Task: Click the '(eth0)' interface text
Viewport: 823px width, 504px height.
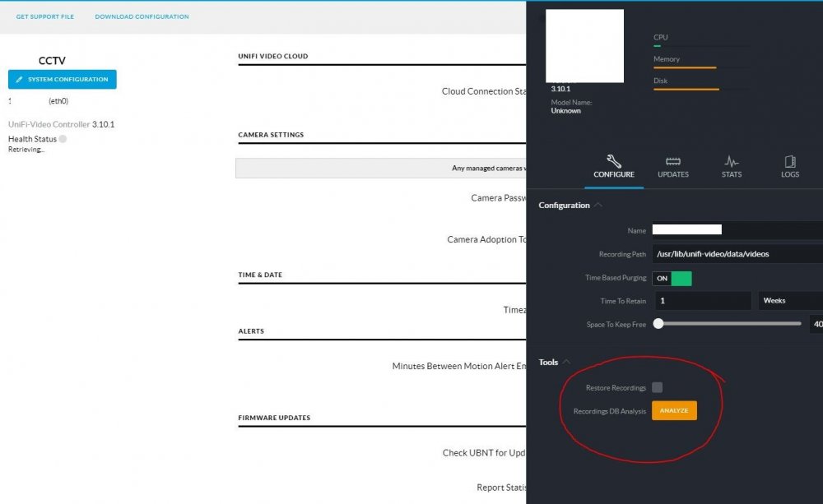Action: (x=58, y=100)
